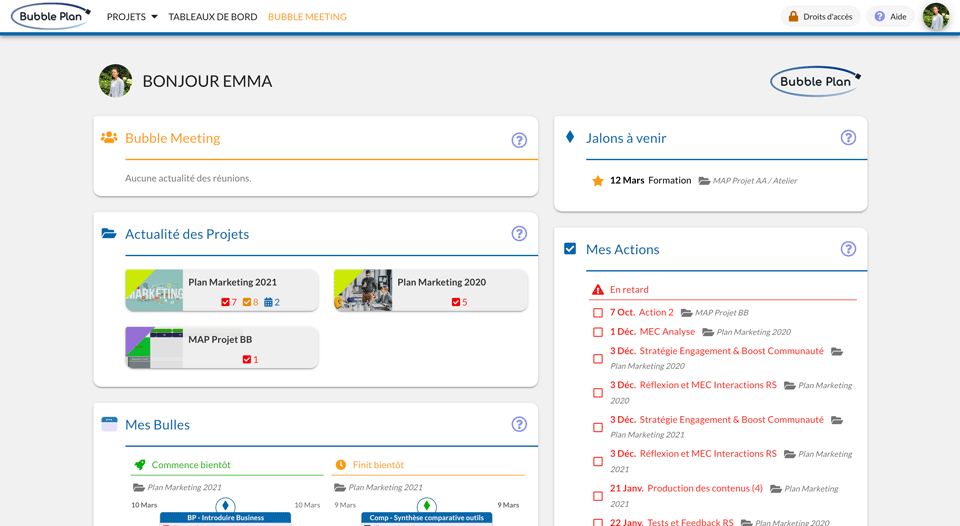Click the En retard warning triangle icon

point(598,290)
